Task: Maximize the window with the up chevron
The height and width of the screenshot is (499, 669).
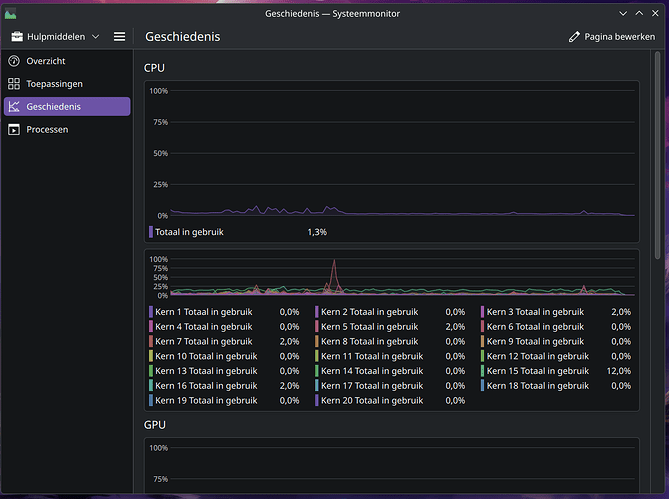Action: [639, 12]
